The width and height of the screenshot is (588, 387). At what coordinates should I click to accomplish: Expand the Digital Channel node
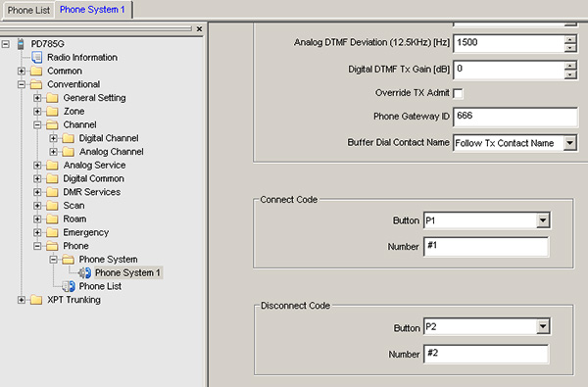(x=53, y=138)
